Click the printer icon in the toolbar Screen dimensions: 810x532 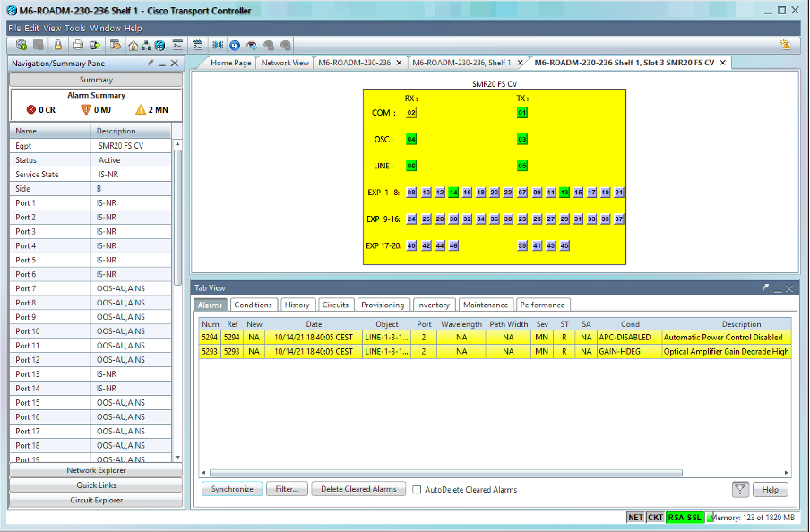(x=78, y=46)
